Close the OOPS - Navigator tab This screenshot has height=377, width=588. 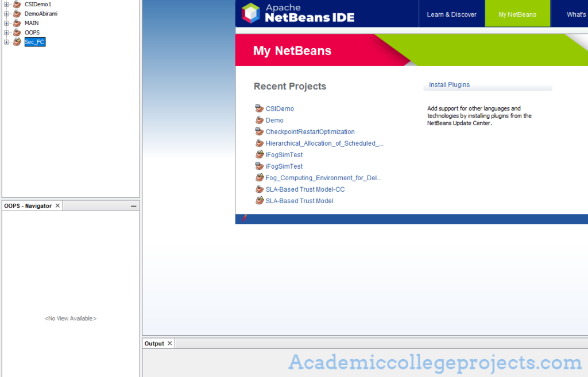(58, 206)
